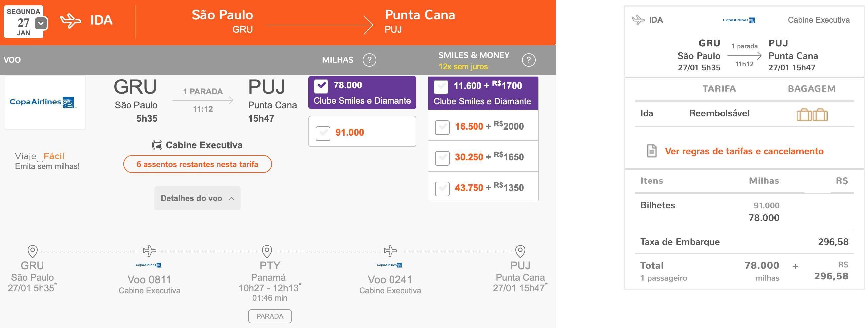868x328 pixels.
Task: Select the BAGAGEM column header
Action: point(812,89)
